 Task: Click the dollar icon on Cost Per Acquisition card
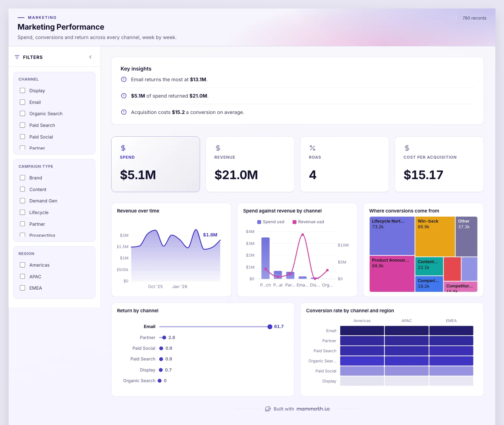(x=407, y=148)
